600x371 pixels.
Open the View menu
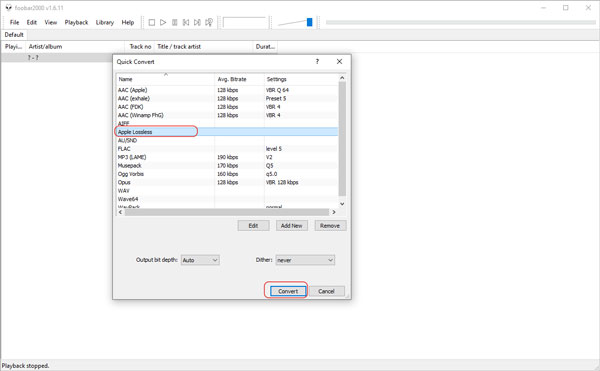click(51, 23)
